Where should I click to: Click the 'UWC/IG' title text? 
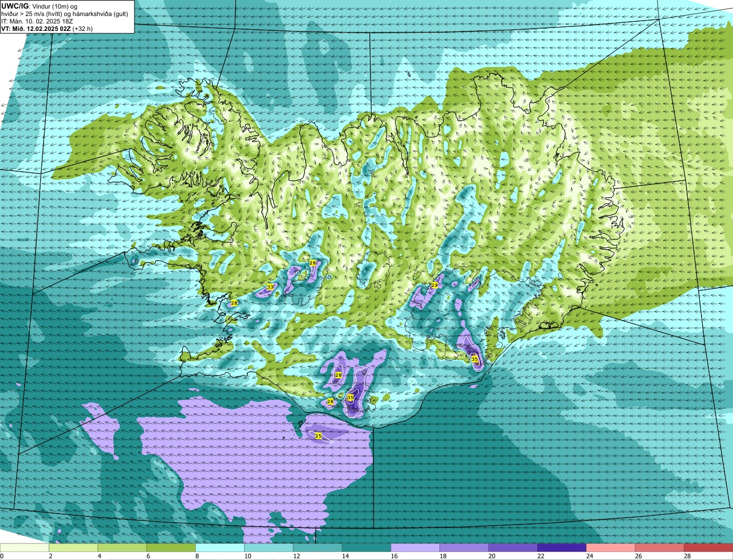pos(14,6)
